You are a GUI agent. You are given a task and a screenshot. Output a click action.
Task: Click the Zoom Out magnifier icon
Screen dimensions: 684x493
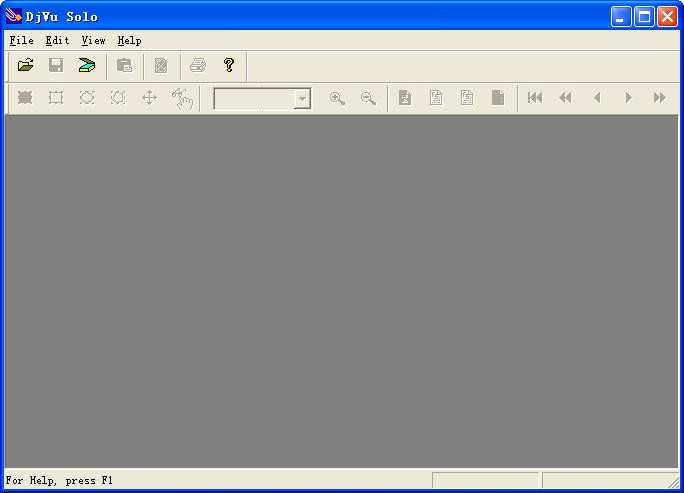368,98
